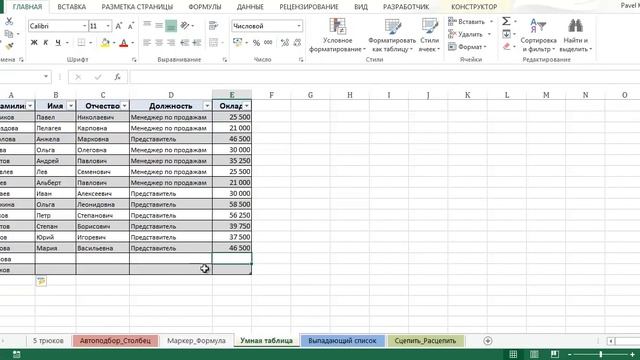Viewport: 640px width, 360px height.
Task: Click the text orientation icon
Action: [x=185, y=25]
